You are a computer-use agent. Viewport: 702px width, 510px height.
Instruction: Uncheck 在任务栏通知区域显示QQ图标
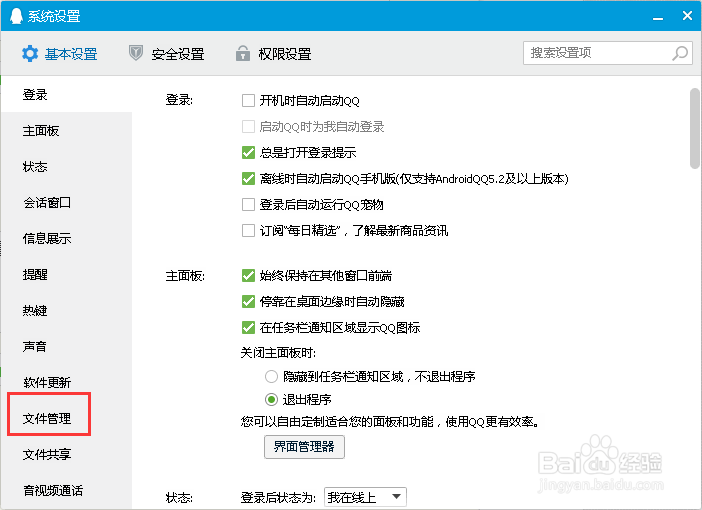tap(248, 327)
